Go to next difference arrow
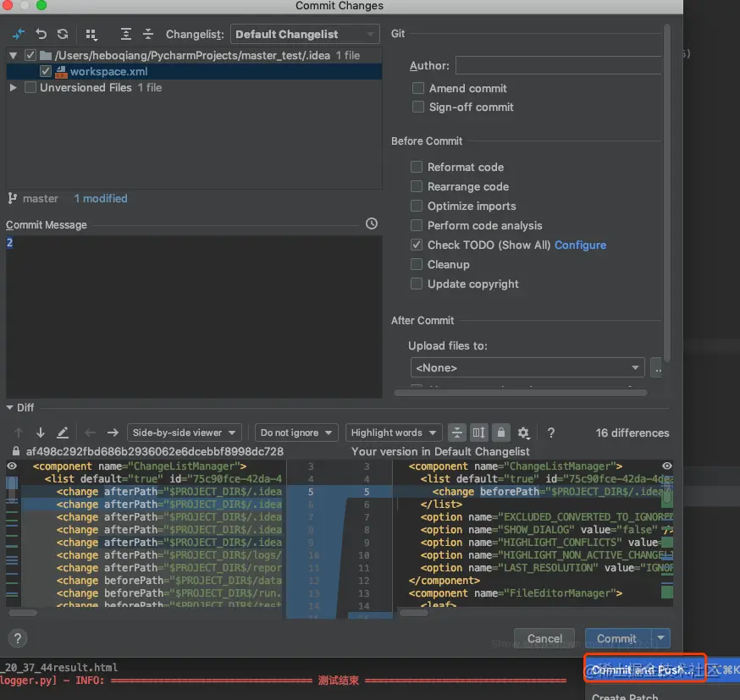Screen dimensions: 740x700 [x=41, y=433]
